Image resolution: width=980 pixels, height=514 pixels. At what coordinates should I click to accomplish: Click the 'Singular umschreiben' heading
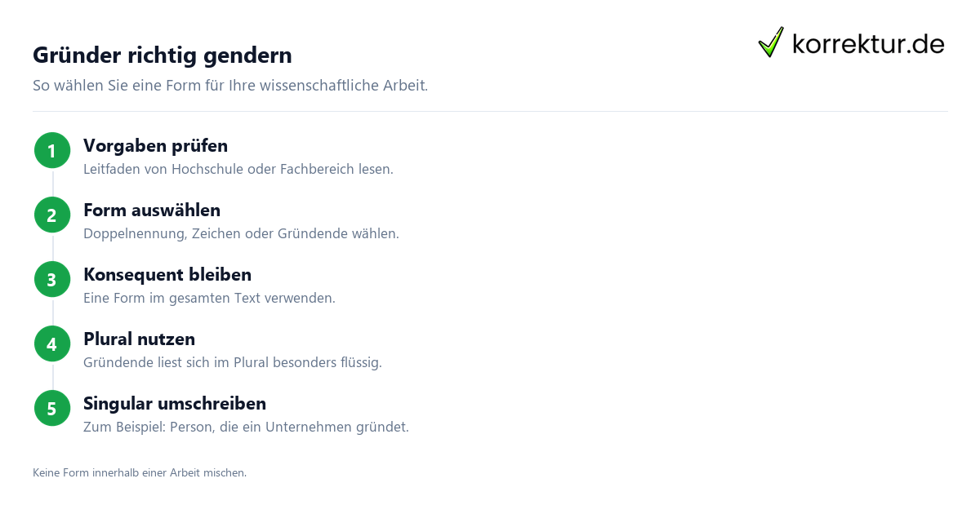pos(175,403)
